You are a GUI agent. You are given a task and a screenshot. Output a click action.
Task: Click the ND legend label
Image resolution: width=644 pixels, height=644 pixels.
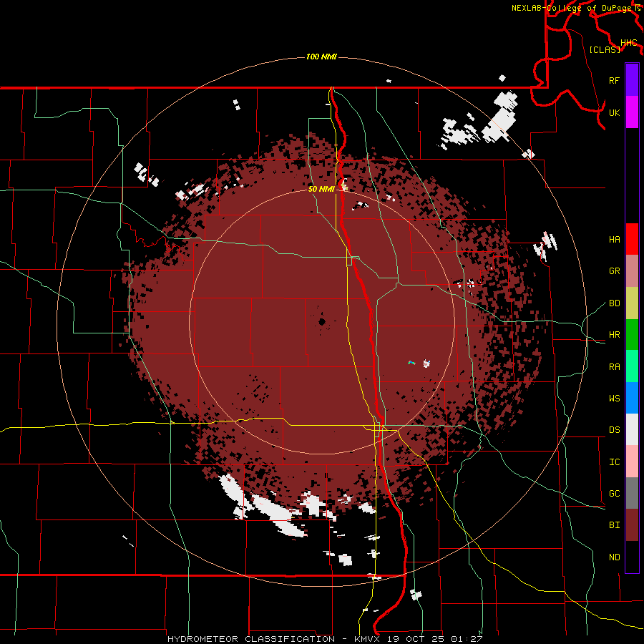[614, 557]
